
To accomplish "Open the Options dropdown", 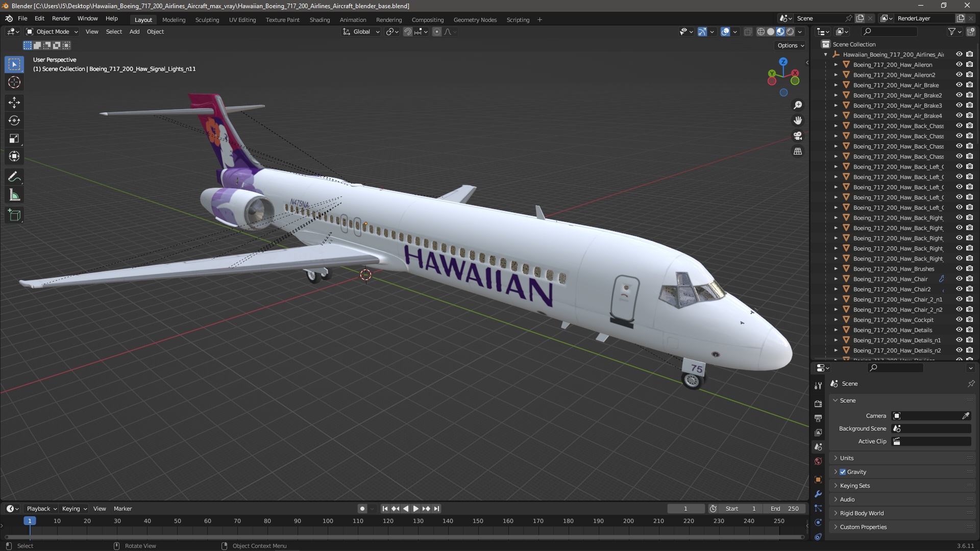I will (x=791, y=45).
